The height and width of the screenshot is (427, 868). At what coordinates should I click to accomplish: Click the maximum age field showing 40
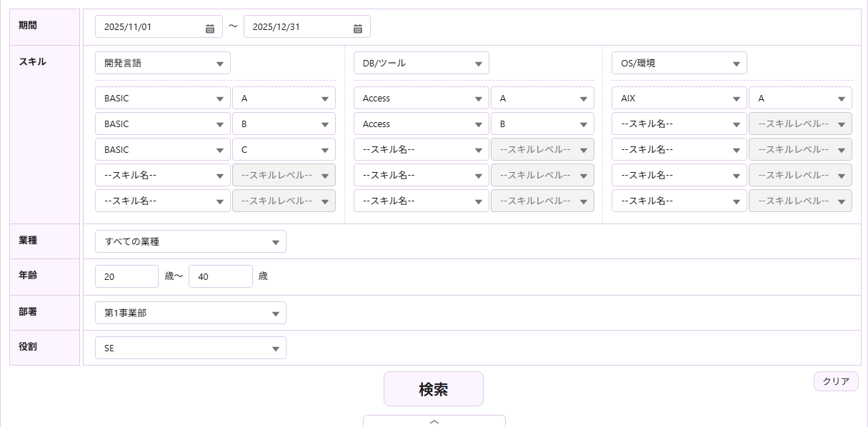(220, 276)
